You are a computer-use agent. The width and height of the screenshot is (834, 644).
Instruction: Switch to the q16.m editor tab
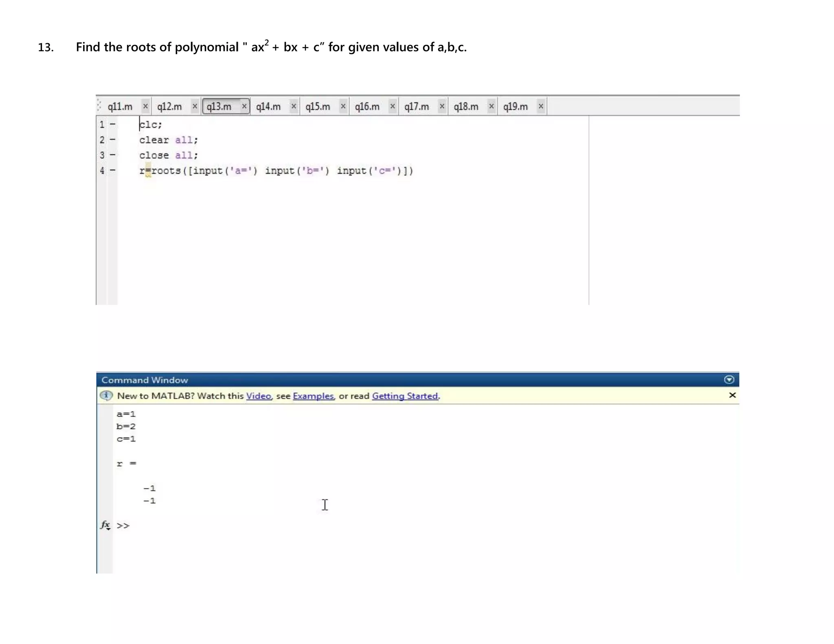[x=367, y=107]
